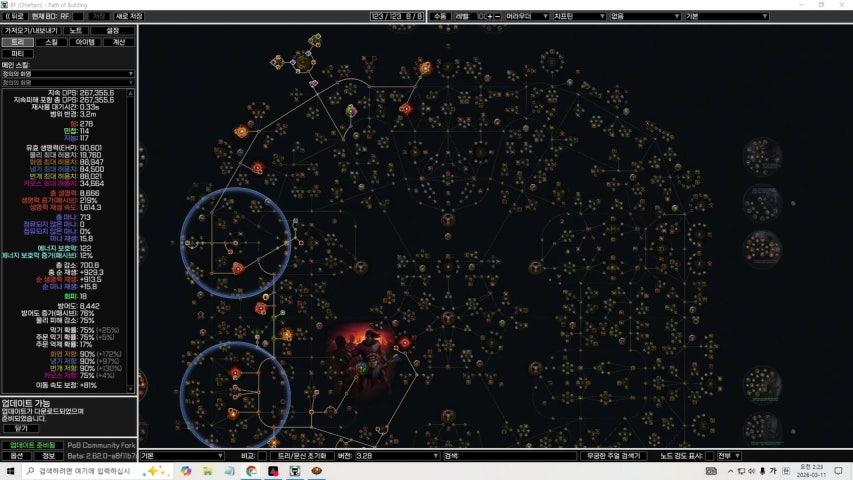Open Google Chrome from the taskbar
Viewport: 853px width, 480px height.
click(251, 471)
